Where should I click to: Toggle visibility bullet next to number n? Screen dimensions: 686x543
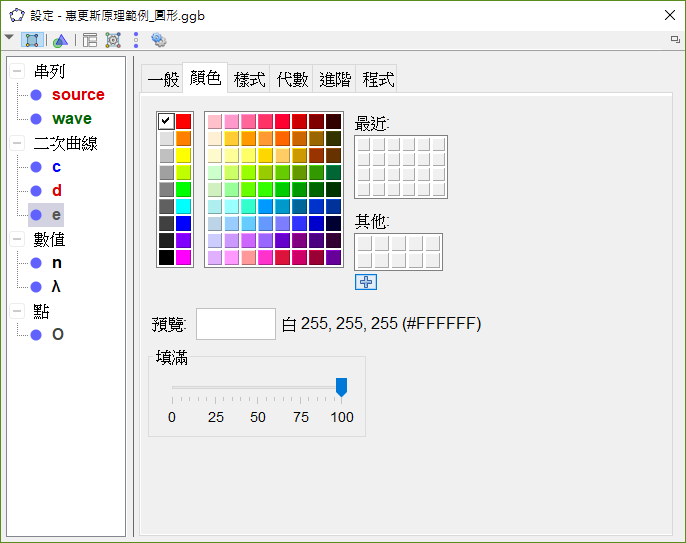tap(36, 263)
